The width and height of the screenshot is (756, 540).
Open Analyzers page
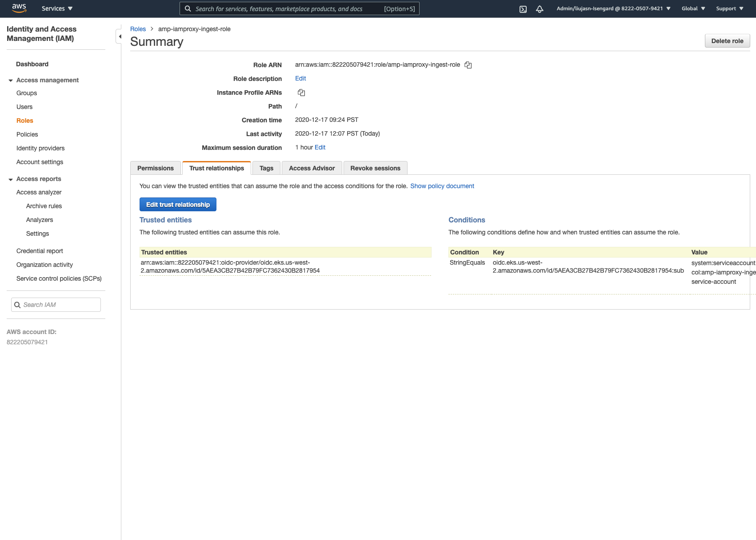pyautogui.click(x=40, y=220)
